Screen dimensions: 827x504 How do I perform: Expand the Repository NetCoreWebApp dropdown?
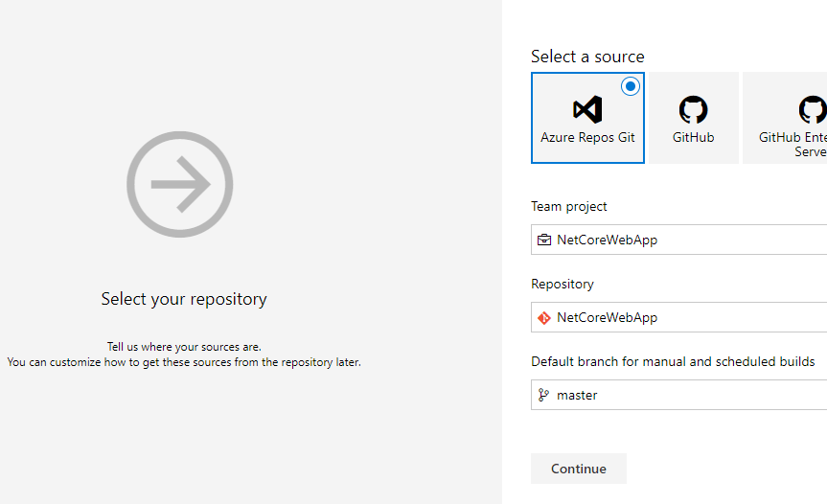coord(680,317)
